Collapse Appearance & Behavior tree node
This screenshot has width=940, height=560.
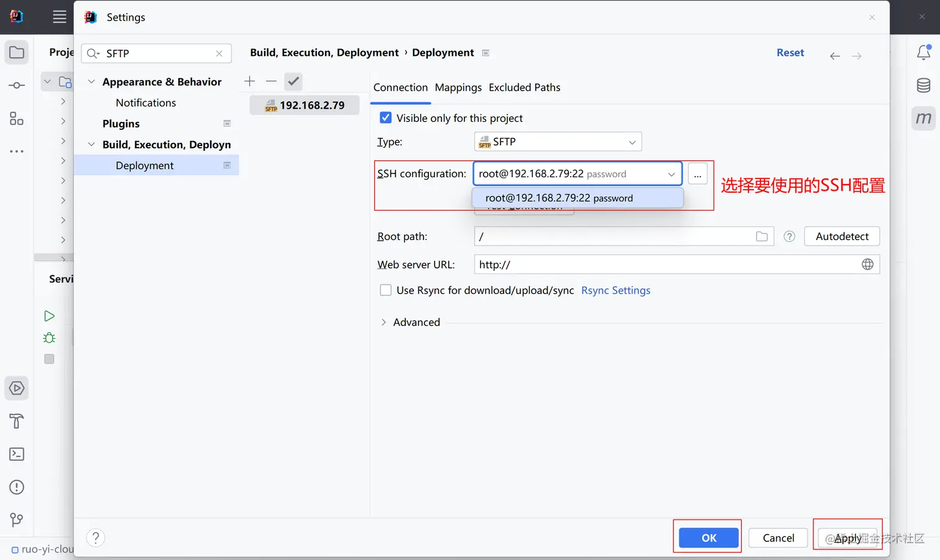(x=91, y=82)
